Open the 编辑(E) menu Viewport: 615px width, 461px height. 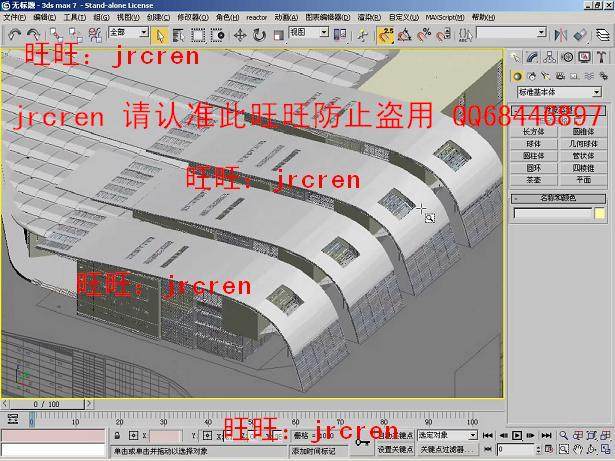click(x=44, y=18)
